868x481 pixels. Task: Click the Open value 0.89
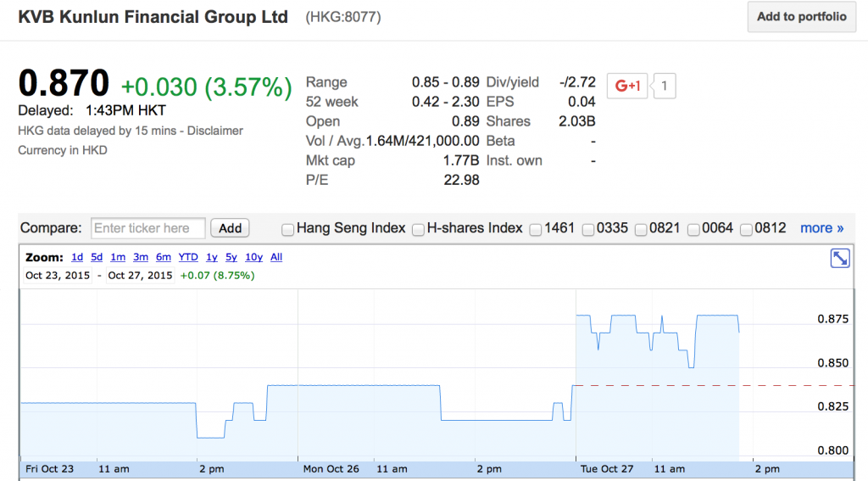pos(465,121)
